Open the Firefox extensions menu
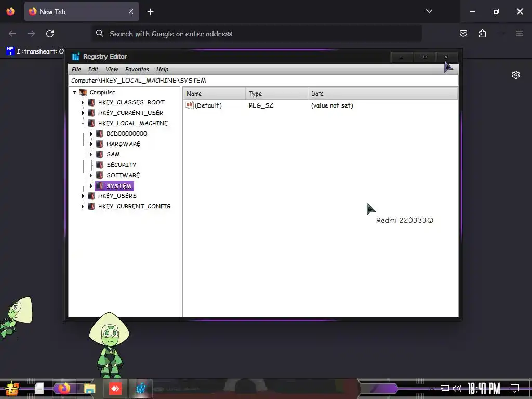This screenshot has height=399, width=532. point(482,33)
